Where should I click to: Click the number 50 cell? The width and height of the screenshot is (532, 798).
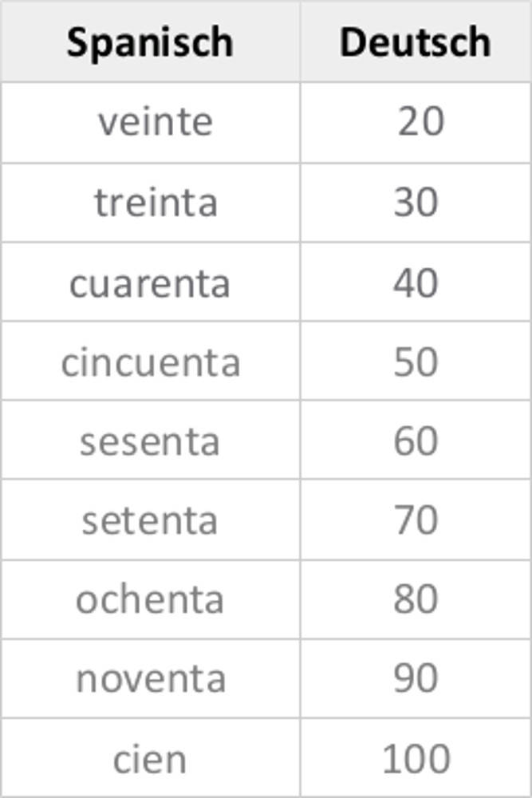(416, 362)
